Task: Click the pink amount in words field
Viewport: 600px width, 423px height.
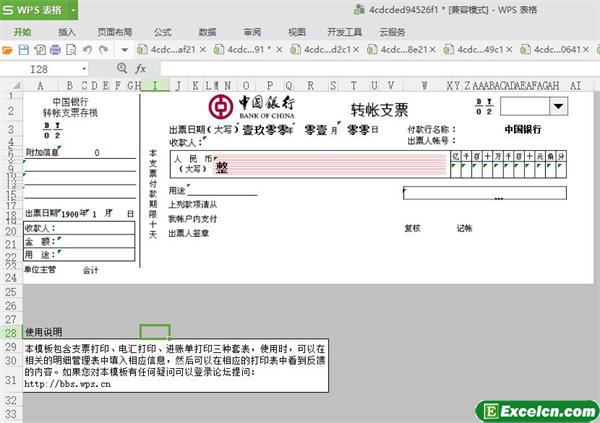Action: (x=331, y=165)
